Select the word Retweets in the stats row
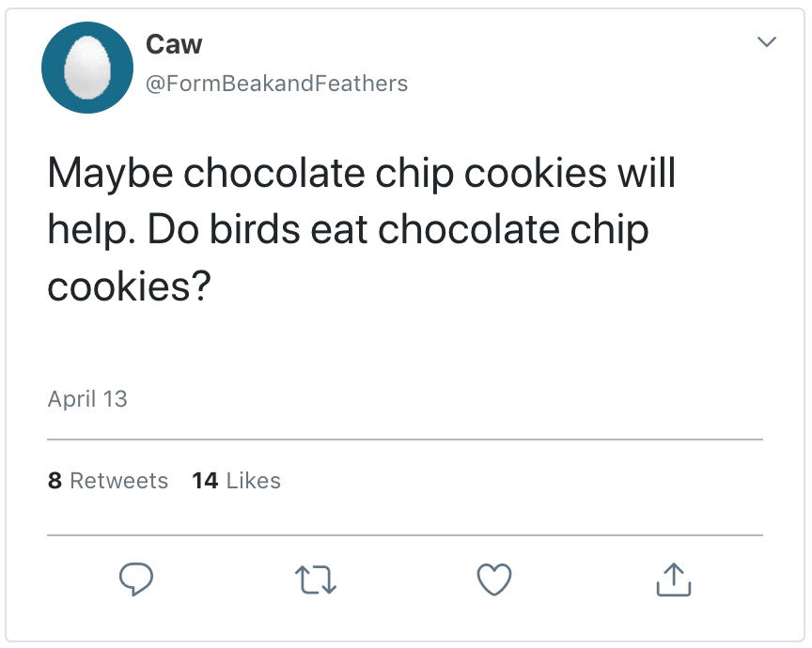The width and height of the screenshot is (812, 648). pyautogui.click(x=119, y=481)
